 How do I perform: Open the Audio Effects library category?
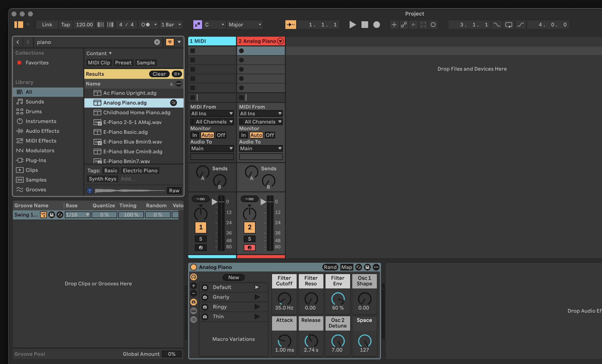click(48, 131)
